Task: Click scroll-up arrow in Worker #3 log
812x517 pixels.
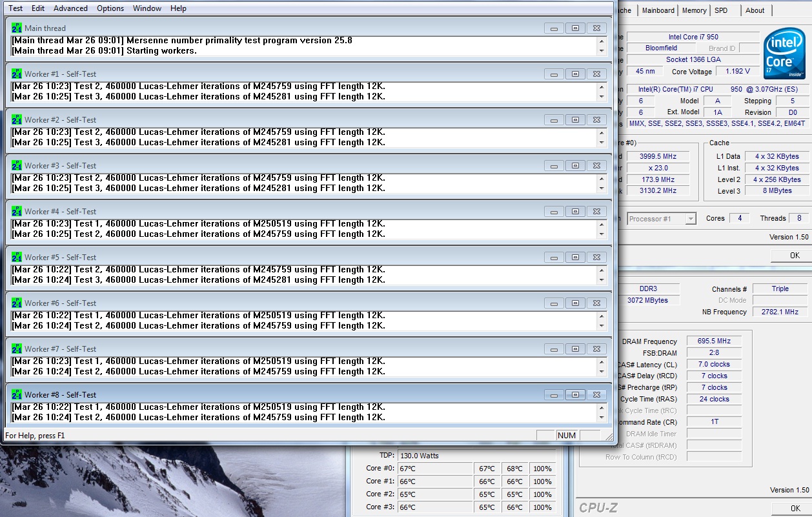Action: point(602,179)
